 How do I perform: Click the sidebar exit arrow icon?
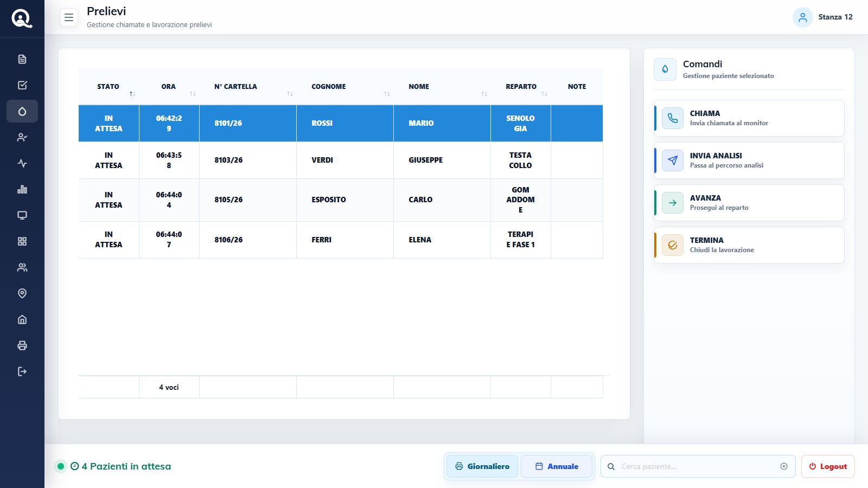[22, 371]
